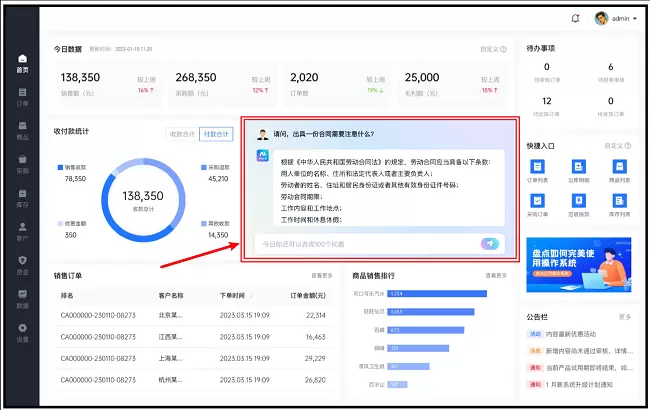
Task: Click 更多 in the 公告栏 panel
Action: pyautogui.click(x=625, y=316)
